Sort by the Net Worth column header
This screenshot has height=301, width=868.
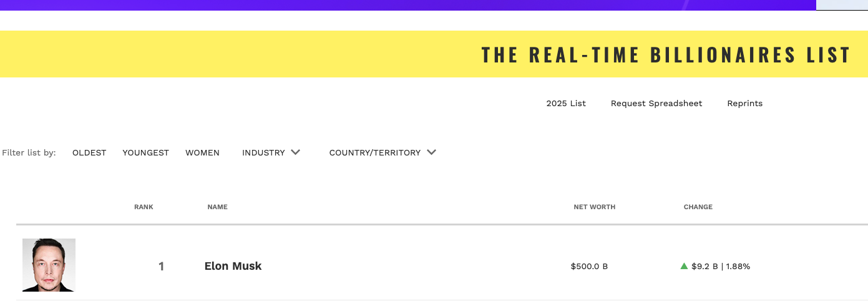pos(594,207)
